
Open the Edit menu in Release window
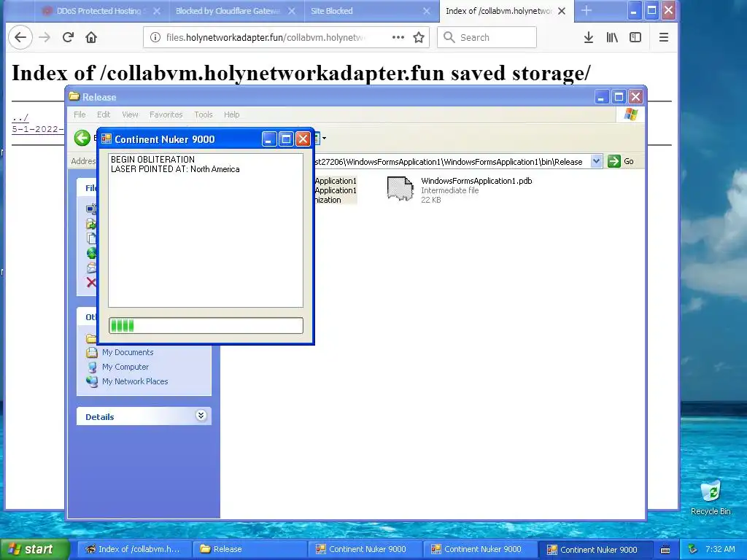click(104, 114)
